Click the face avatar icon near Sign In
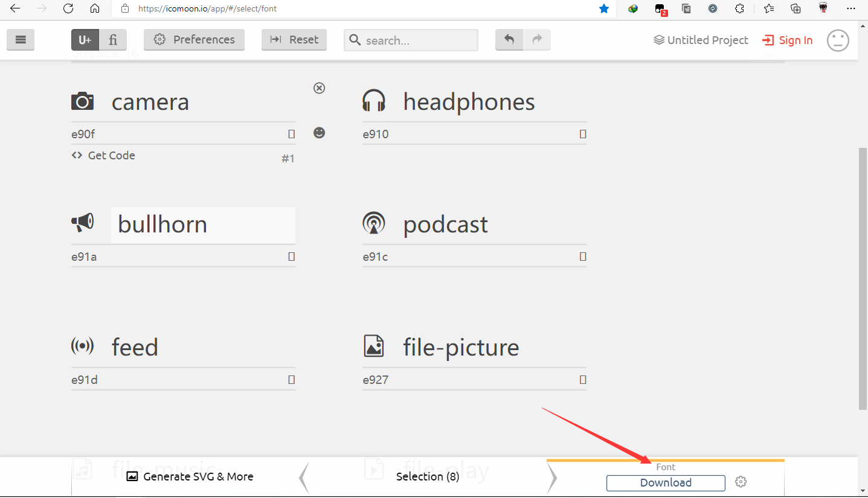 [838, 40]
